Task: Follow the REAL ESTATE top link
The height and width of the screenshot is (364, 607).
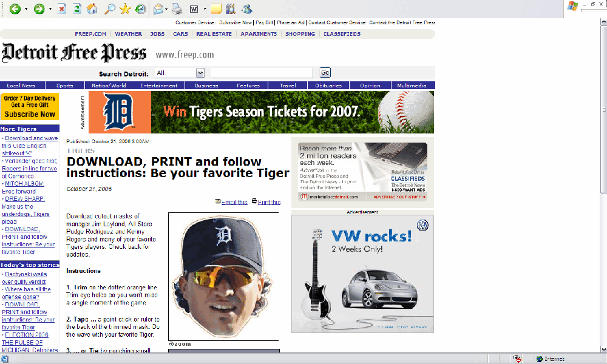Action: (214, 34)
